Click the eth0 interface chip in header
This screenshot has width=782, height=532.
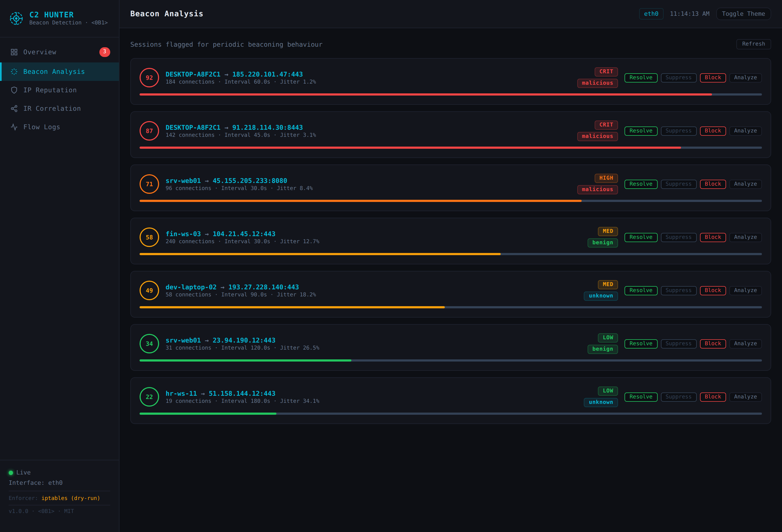(651, 14)
